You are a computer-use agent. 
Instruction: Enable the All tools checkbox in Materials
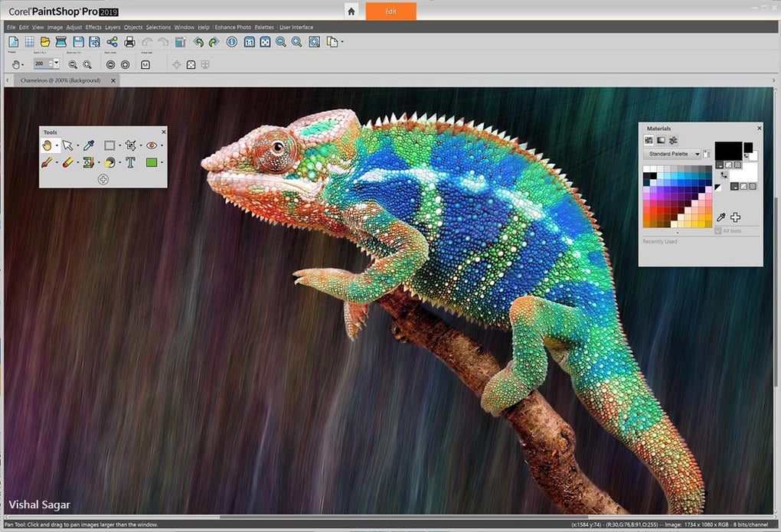(717, 231)
